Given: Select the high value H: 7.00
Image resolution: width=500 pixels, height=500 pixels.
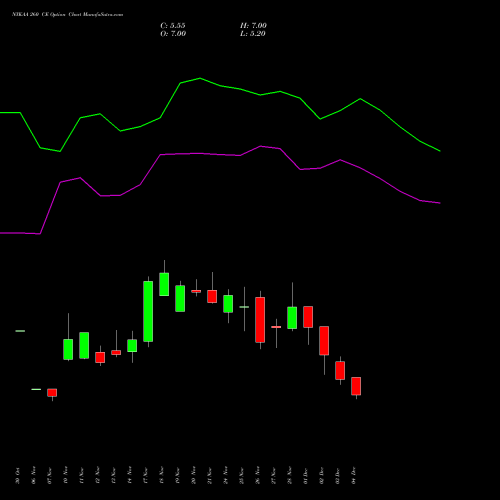Looking at the screenshot, I should tap(253, 26).
